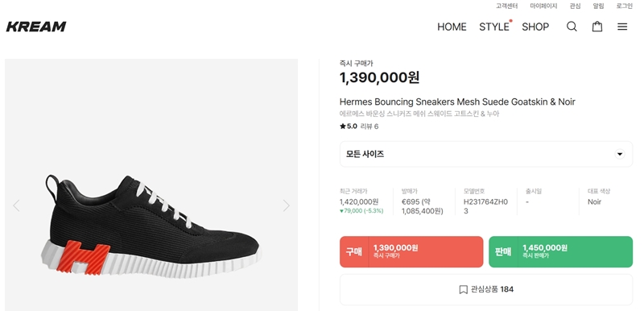Image resolution: width=644 pixels, height=311 pixels.
Task: Click the bookmark icon for 관심상품
Action: click(463, 289)
